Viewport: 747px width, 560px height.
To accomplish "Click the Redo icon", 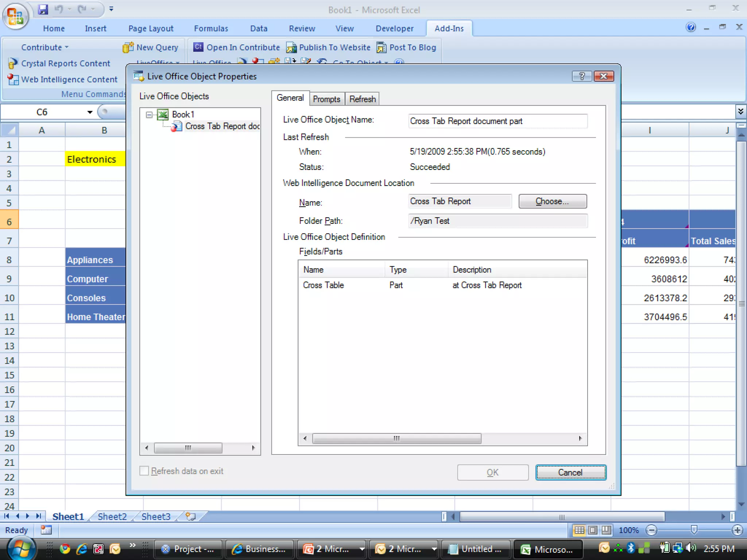I will coord(82,9).
